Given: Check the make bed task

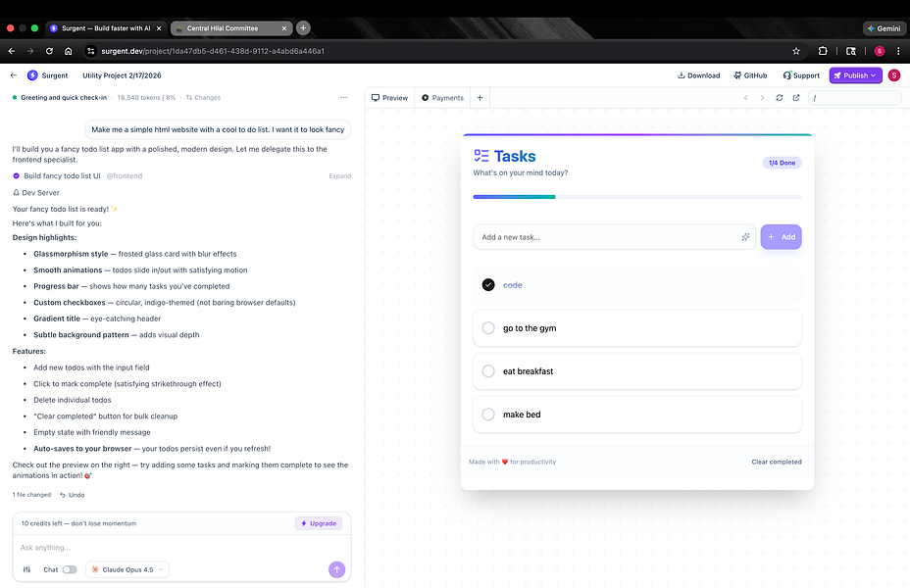Looking at the screenshot, I should tap(488, 414).
